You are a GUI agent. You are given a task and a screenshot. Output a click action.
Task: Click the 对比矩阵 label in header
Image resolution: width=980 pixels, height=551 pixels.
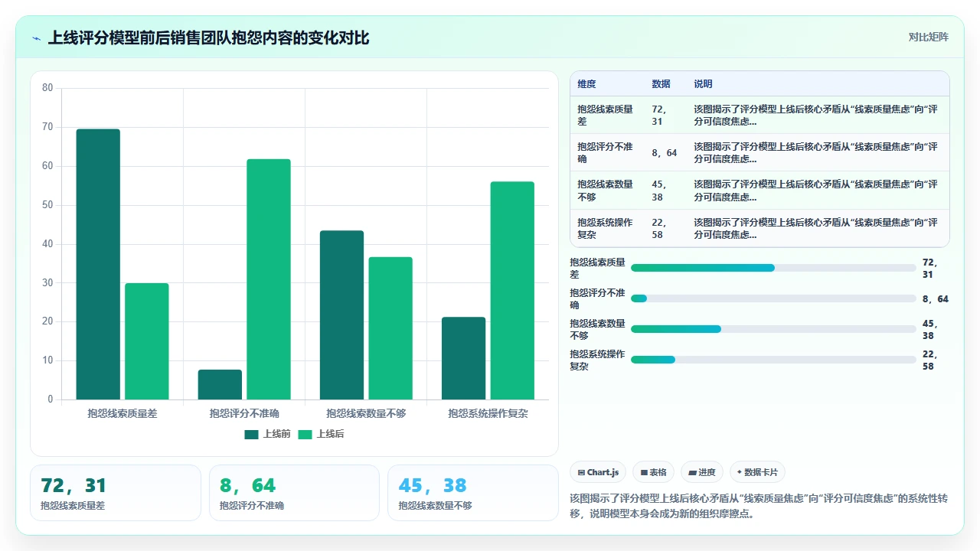928,37
